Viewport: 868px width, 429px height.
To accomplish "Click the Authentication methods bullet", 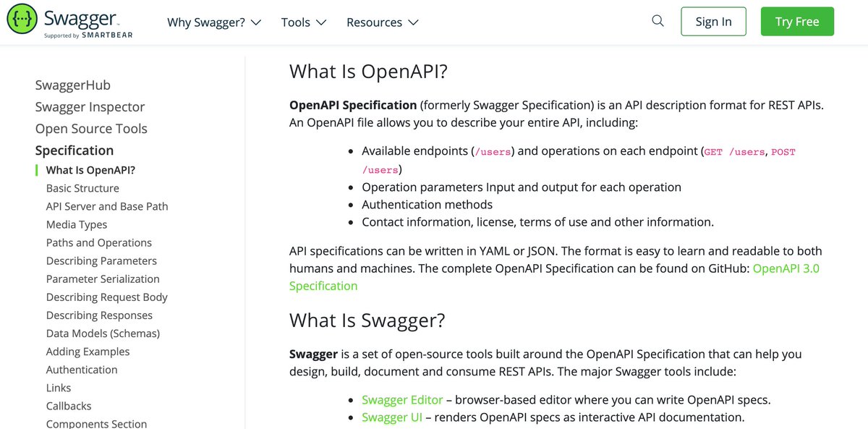I will [427, 205].
